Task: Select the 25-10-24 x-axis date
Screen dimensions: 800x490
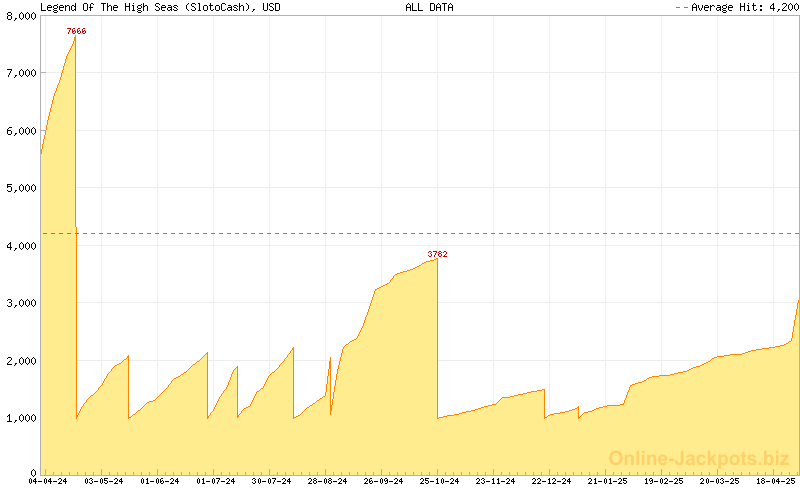Action: pyautogui.click(x=440, y=481)
